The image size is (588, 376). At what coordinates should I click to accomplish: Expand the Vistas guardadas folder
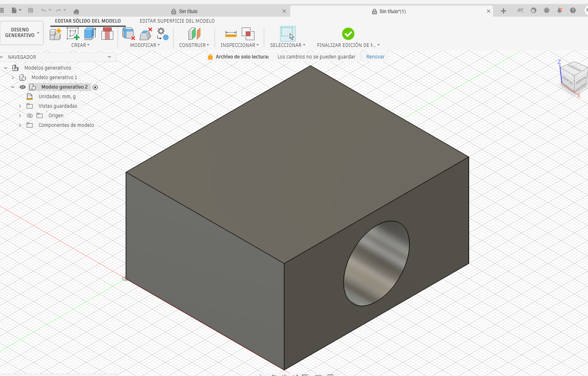point(20,106)
